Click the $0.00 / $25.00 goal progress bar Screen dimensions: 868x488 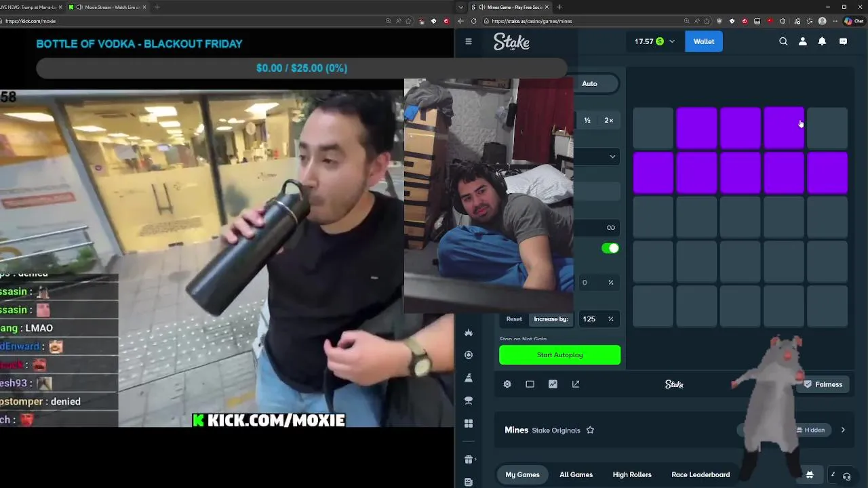point(302,68)
